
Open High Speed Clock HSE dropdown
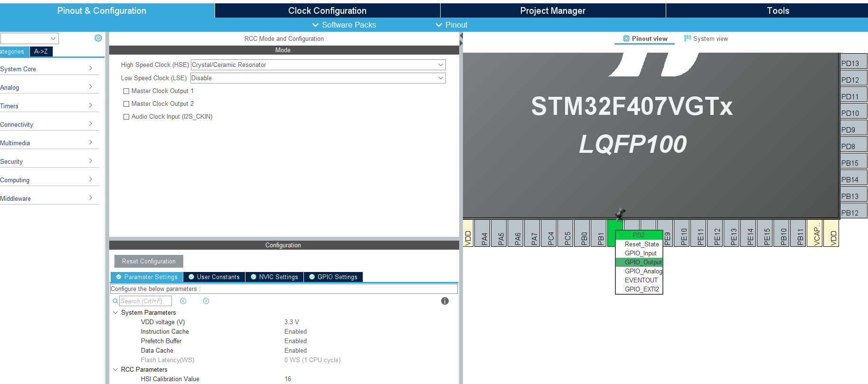pos(318,65)
